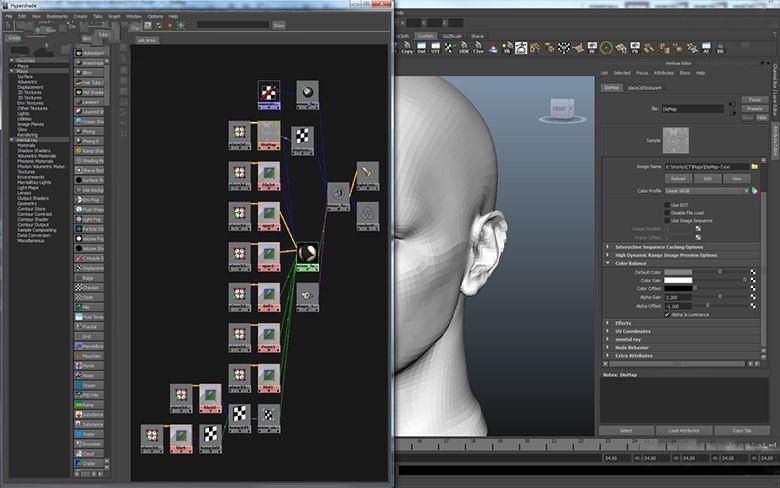Click the map button beside Default Color

(x=753, y=272)
